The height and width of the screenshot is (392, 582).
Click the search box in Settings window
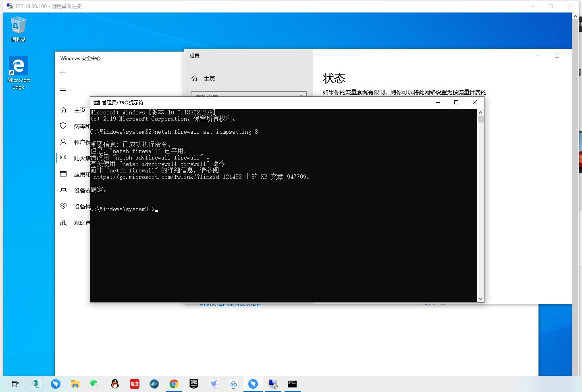(x=249, y=94)
